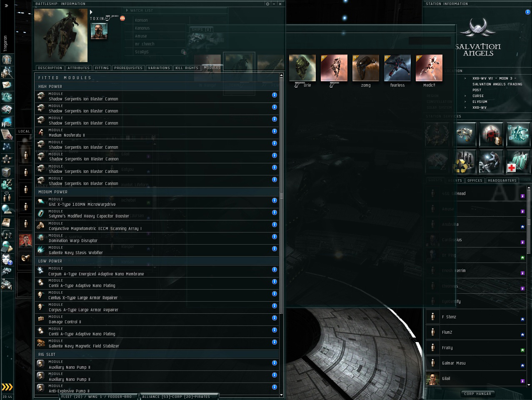Show info for Damage Control II

tap(274, 318)
